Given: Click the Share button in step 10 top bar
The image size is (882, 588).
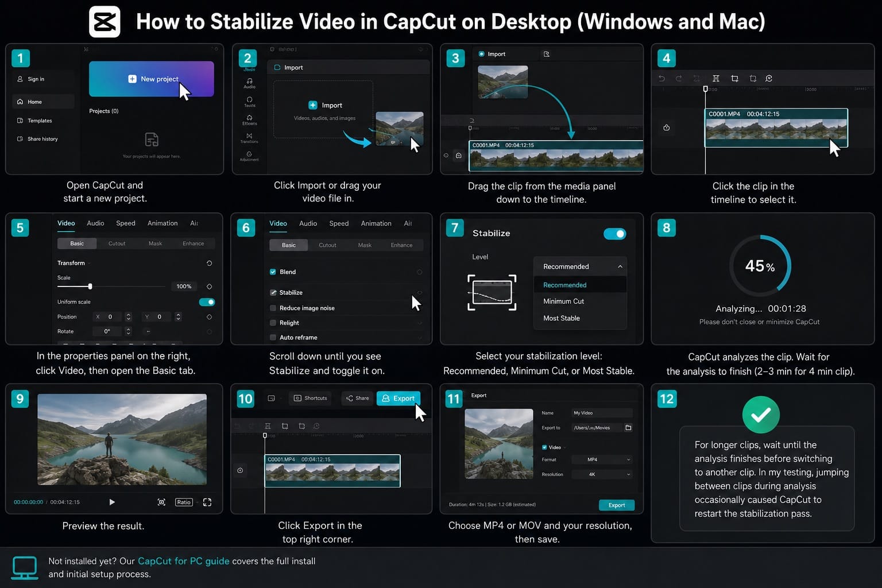Looking at the screenshot, I should pyautogui.click(x=357, y=398).
